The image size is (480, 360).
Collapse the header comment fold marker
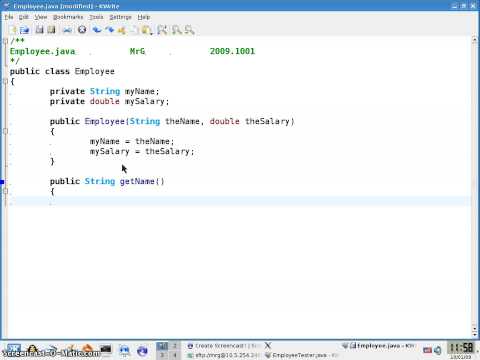coord(5,41)
